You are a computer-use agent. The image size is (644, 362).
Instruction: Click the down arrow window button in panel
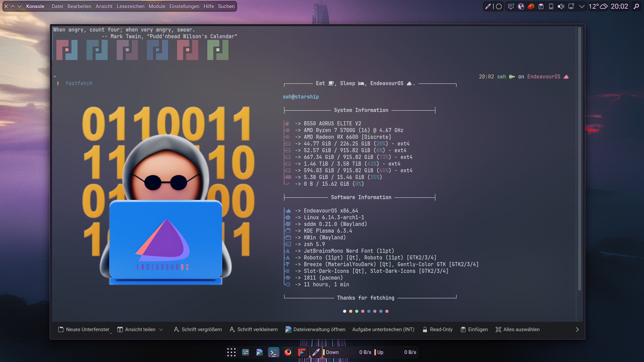click(19, 6)
